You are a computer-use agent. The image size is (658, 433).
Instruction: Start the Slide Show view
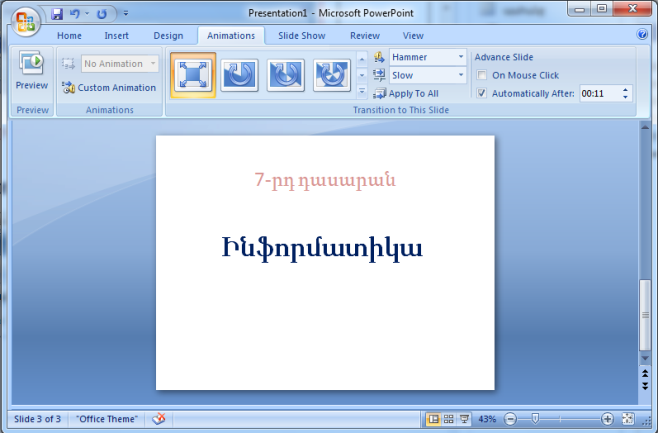tap(464, 419)
